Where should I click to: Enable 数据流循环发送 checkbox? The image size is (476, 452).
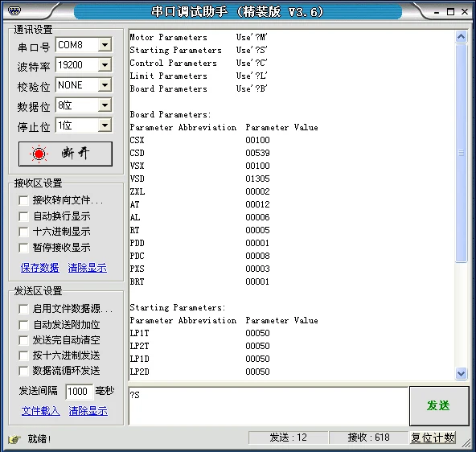coord(23,371)
